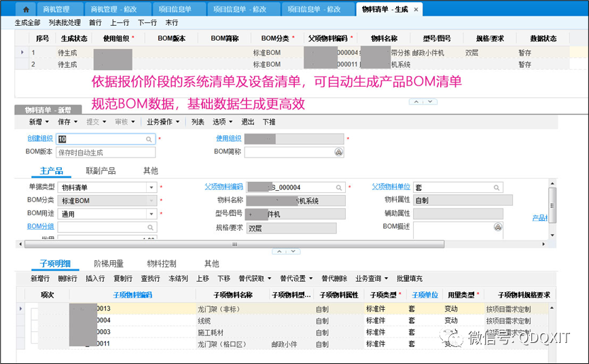Close the 物料清单 - 生成 tab
This screenshot has width=589, height=364.
(x=416, y=10)
